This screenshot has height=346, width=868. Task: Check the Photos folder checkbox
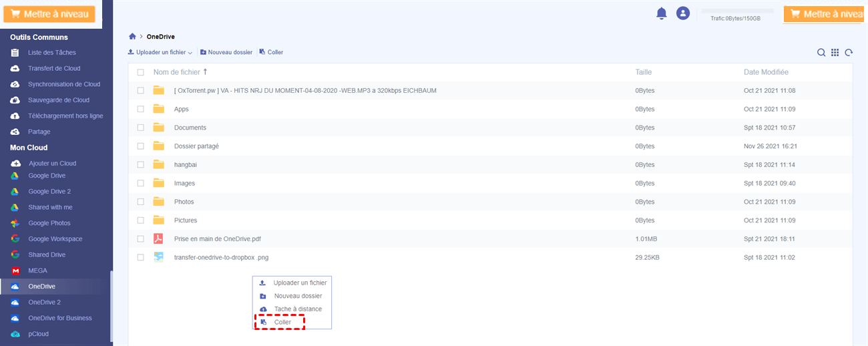point(140,202)
